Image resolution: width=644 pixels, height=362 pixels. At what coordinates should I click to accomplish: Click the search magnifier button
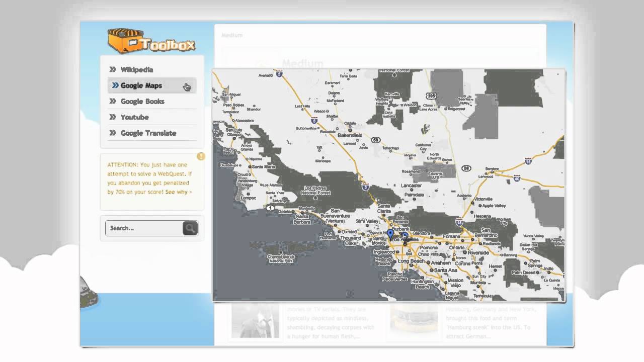pyautogui.click(x=190, y=228)
